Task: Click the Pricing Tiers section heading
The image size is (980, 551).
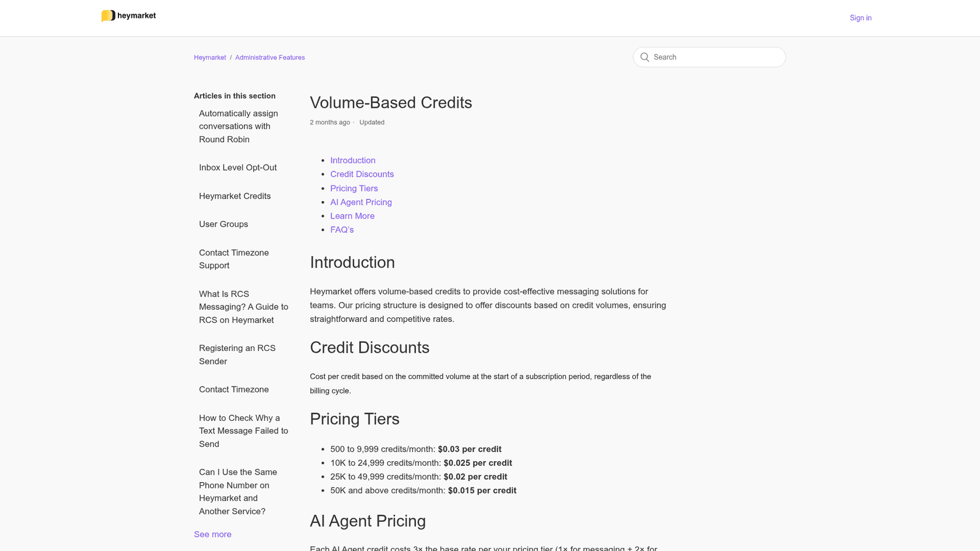Action: (355, 419)
